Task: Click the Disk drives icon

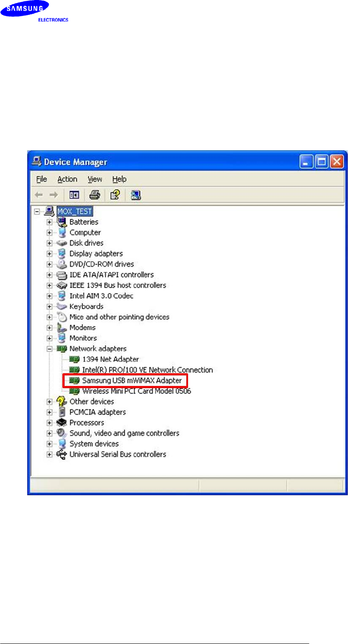Action: point(62,243)
